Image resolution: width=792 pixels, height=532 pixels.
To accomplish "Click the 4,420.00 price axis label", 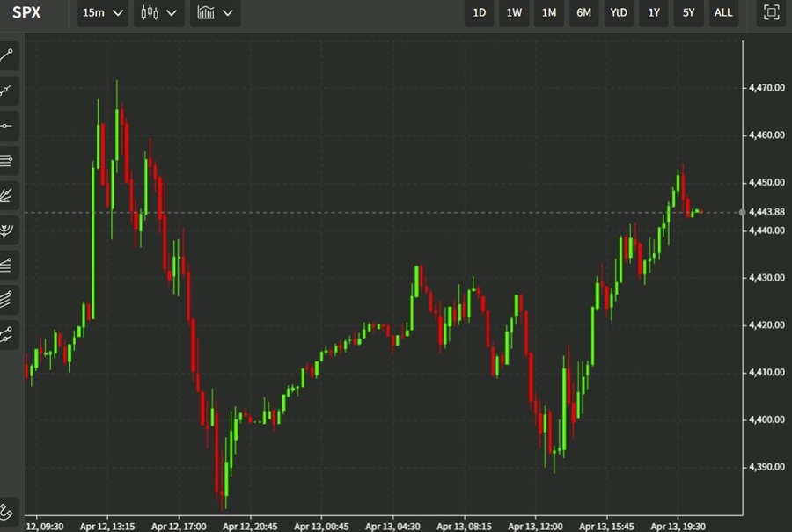I will pos(766,325).
